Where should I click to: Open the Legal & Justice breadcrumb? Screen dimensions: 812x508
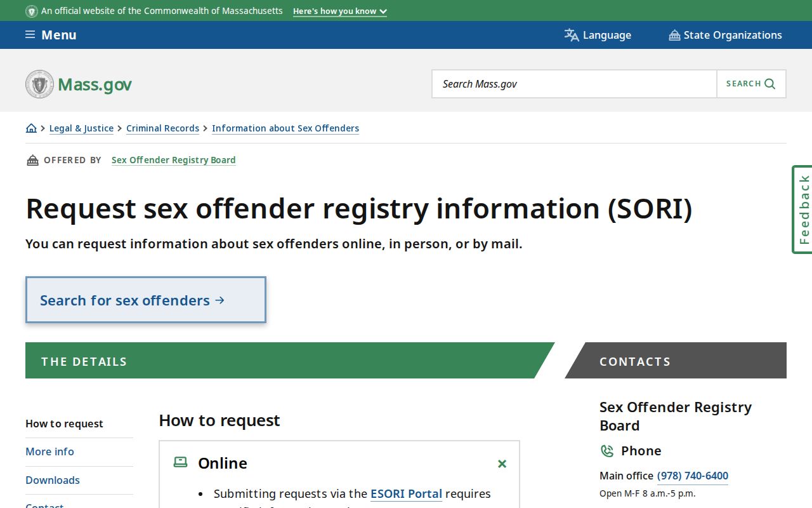click(81, 128)
